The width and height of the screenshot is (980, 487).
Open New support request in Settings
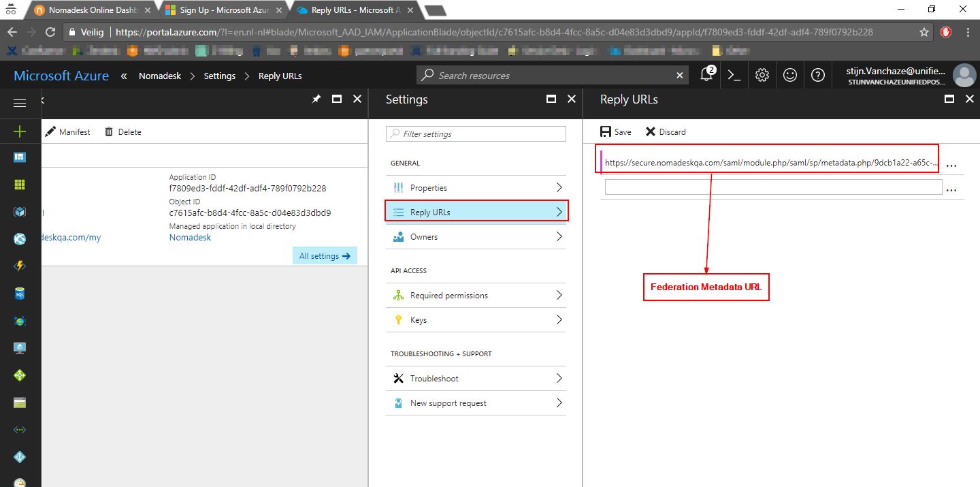click(476, 403)
